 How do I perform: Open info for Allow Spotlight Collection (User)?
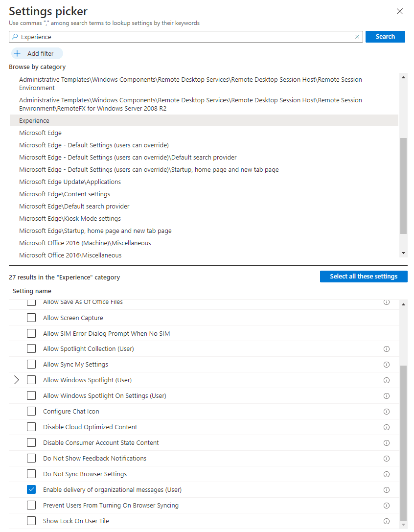click(x=386, y=349)
